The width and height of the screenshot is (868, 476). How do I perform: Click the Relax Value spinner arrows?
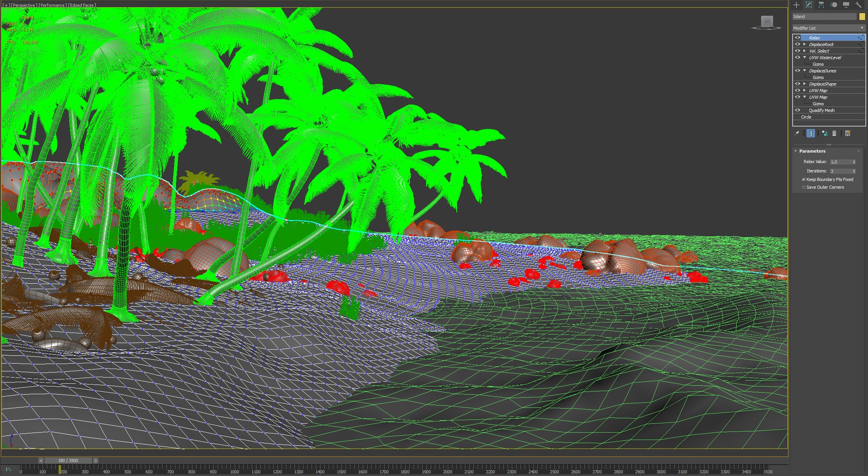854,162
